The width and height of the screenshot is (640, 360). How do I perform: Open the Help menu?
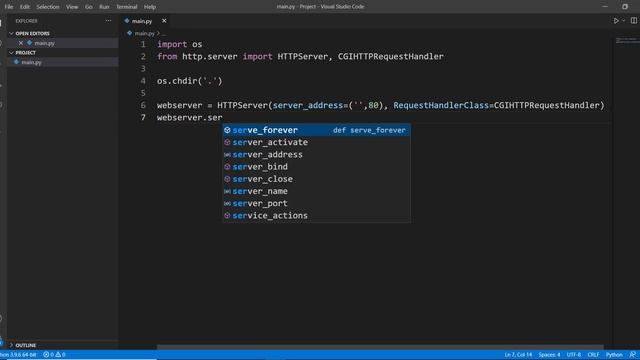150,7
